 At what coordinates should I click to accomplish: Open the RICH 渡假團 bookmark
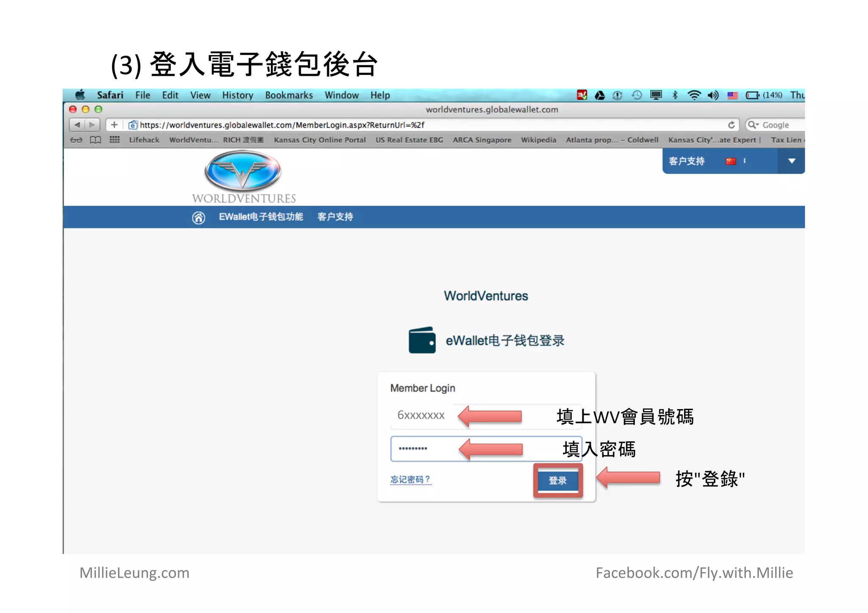coord(243,140)
